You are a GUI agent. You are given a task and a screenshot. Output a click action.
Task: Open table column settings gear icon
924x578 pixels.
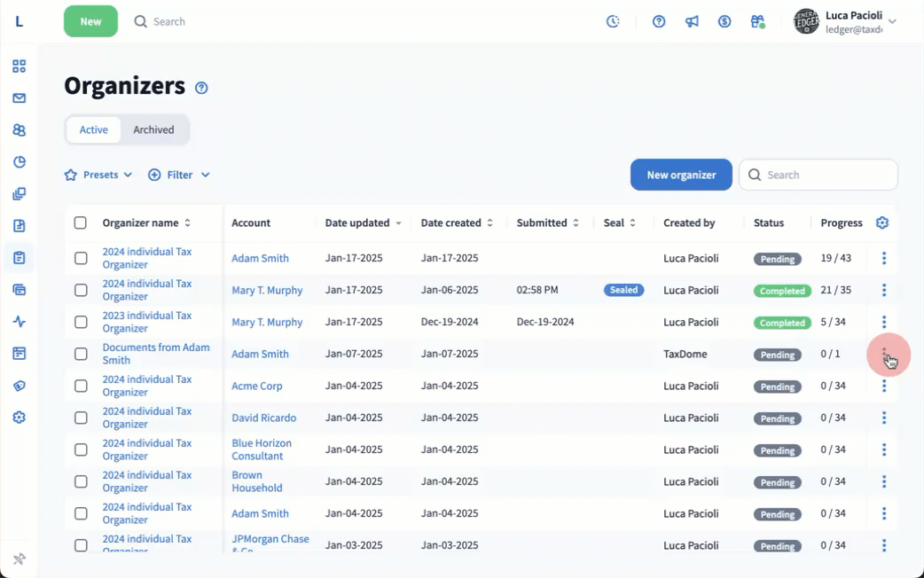coord(881,223)
